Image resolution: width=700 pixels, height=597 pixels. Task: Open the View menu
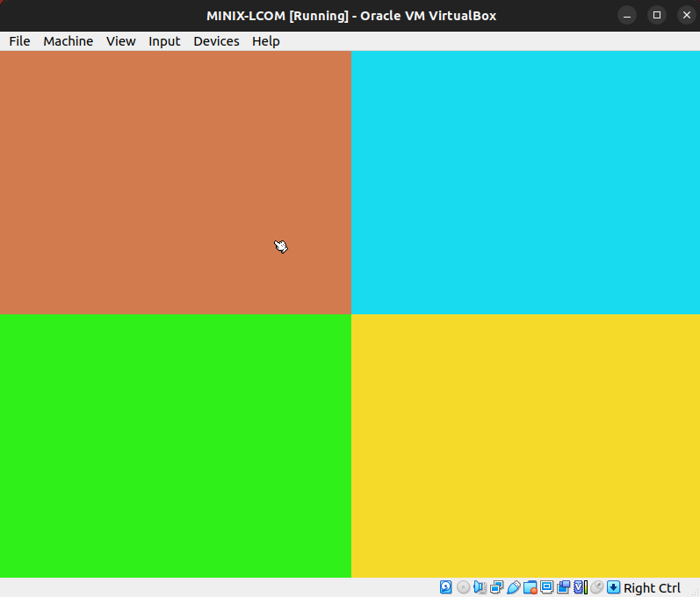(x=121, y=41)
